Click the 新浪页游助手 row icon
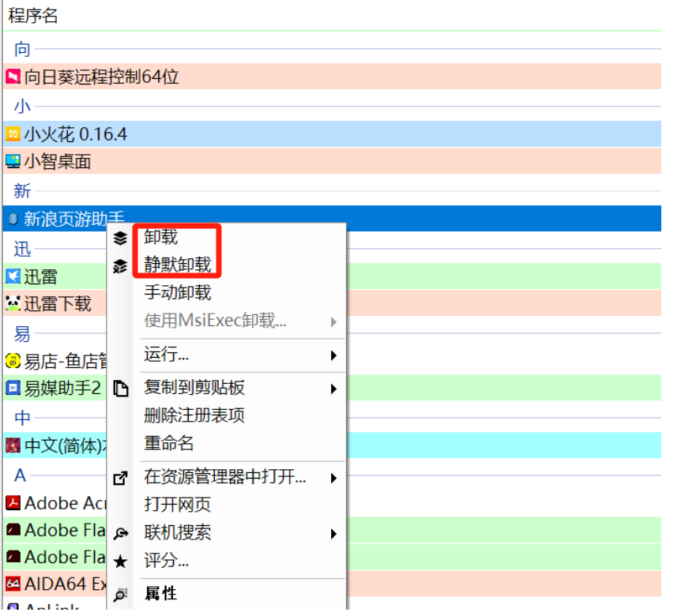Viewport: 685px width, 616px height. point(13,218)
